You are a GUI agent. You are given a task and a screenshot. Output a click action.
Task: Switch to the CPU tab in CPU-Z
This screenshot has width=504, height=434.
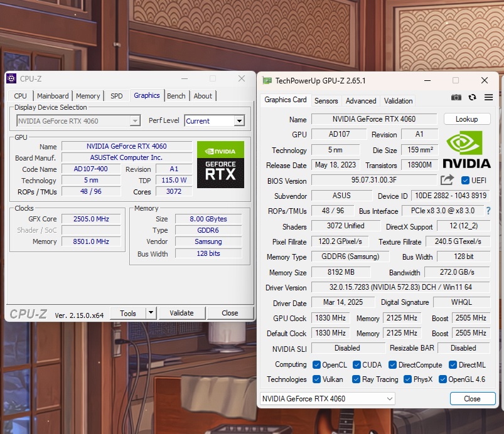(20, 96)
